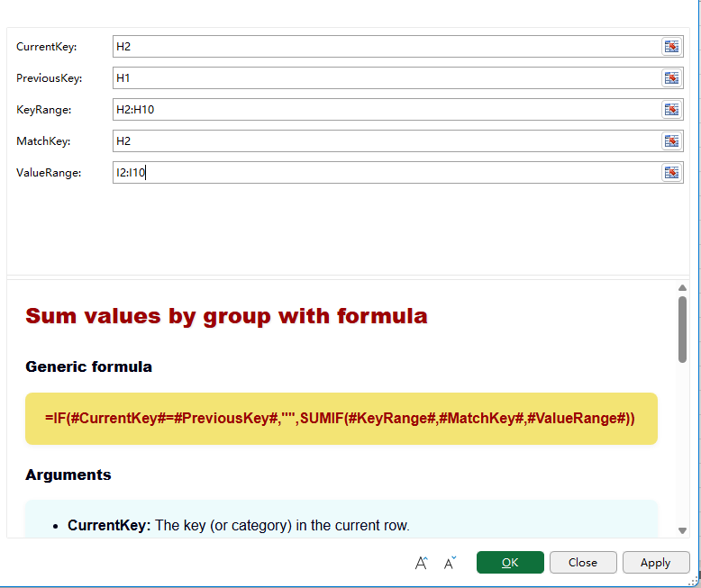The image size is (701, 588).
Task: Open range selector for ValueRange field
Action: click(x=671, y=173)
